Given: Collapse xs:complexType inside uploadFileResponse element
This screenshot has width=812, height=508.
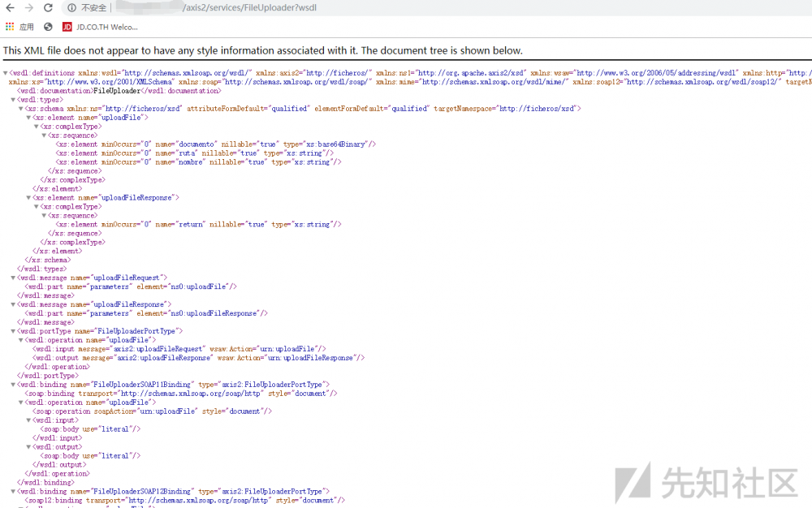Looking at the screenshot, I should [x=37, y=206].
